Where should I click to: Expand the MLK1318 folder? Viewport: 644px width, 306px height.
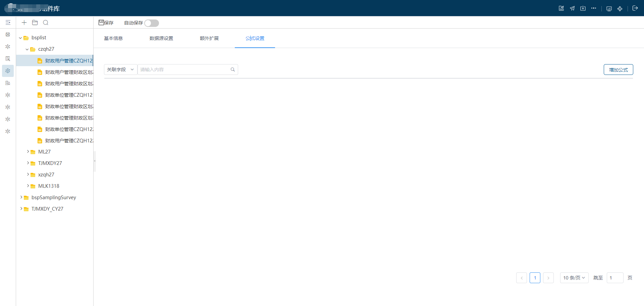(28, 186)
